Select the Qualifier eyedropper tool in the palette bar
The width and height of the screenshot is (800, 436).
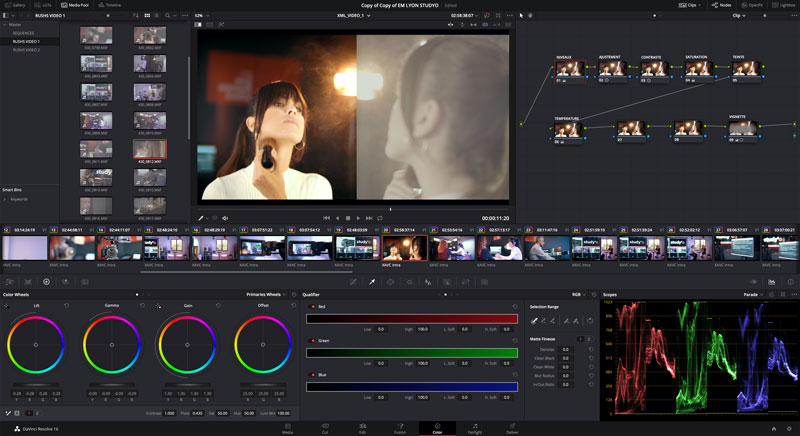pyautogui.click(x=371, y=282)
